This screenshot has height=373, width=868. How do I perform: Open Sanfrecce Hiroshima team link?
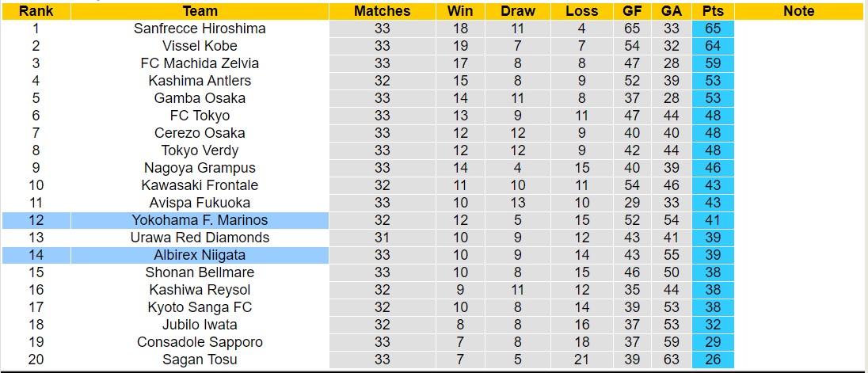200,29
